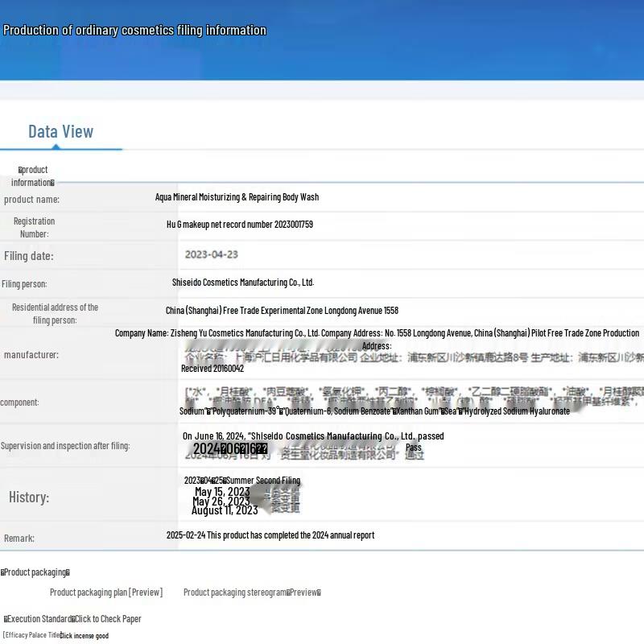Select the May 15, 2023 history entry

[x=222, y=492]
